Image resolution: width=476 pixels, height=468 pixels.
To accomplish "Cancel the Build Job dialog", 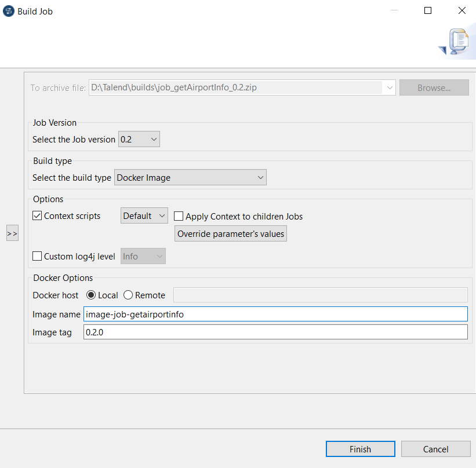I will click(436, 449).
